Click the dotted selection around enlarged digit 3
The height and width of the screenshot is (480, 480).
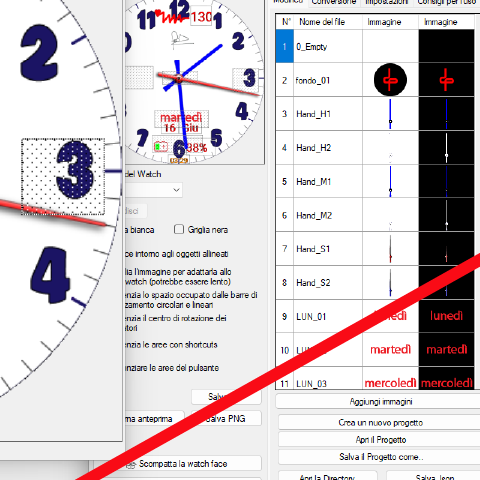(x=63, y=177)
